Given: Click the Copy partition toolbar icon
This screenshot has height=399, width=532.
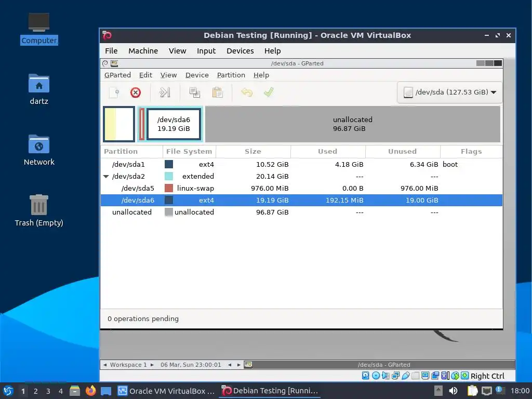Looking at the screenshot, I should pos(194,92).
